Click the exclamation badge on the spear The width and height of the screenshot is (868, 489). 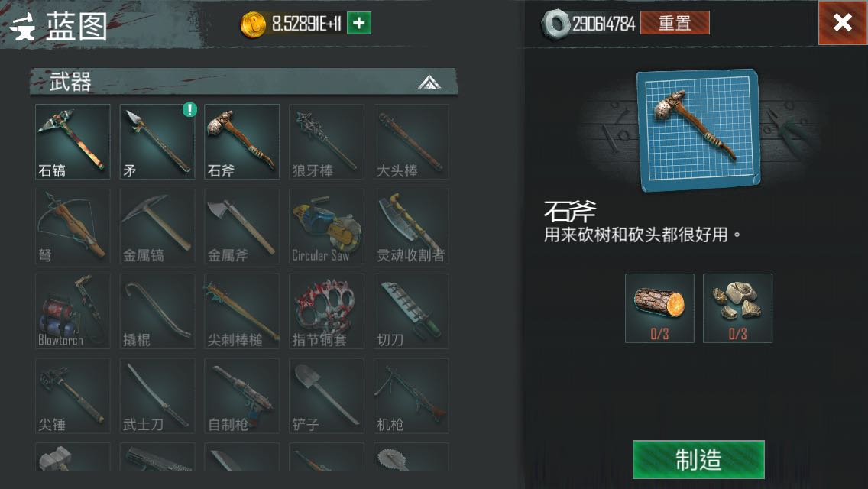point(189,110)
